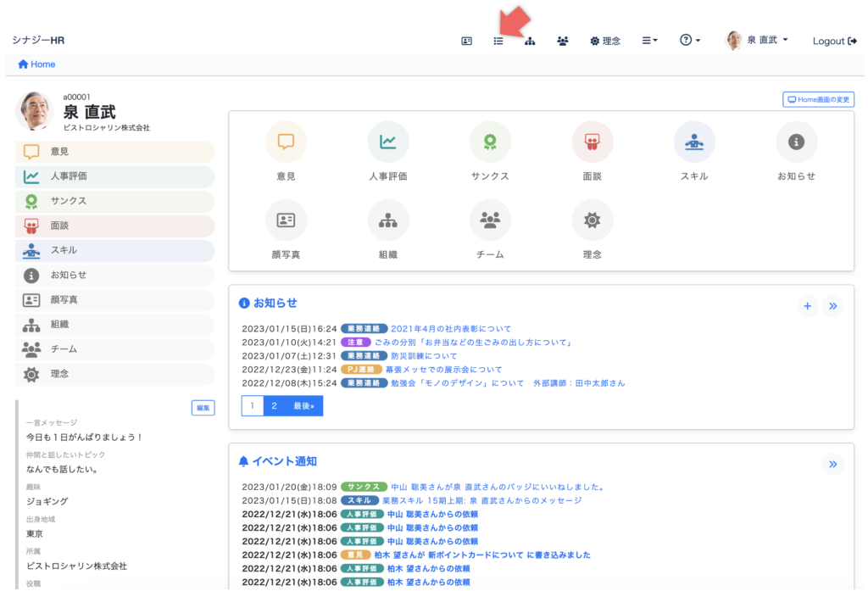The image size is (868, 591).
Task: Select スキル in the left sidebar
Action: point(114,251)
